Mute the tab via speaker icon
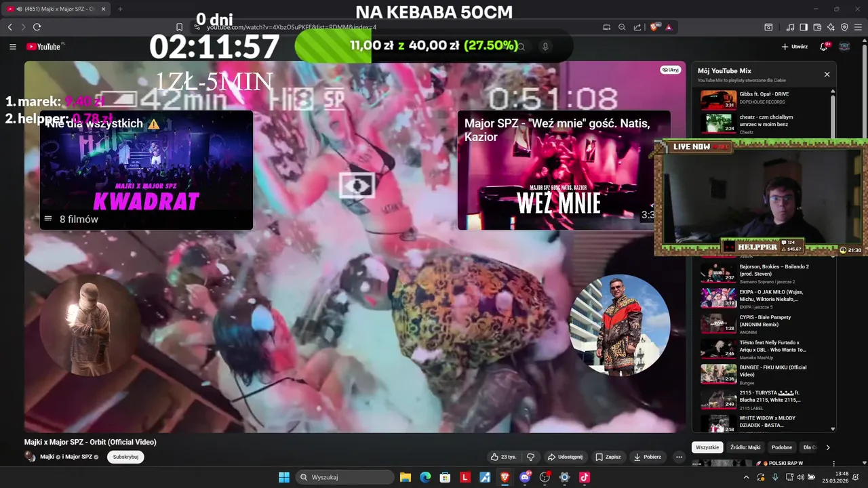The width and height of the screenshot is (868, 488). coord(18,9)
